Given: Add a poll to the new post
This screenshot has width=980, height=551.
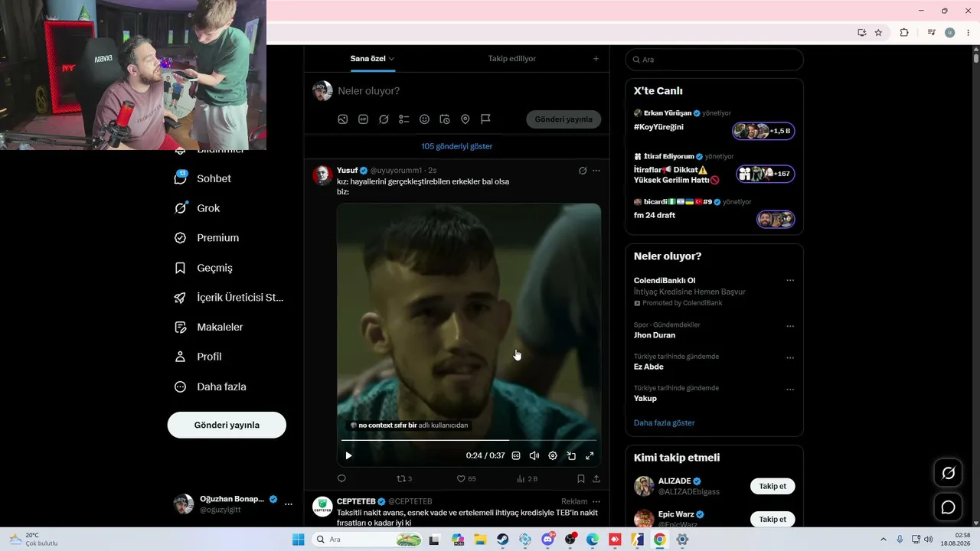Looking at the screenshot, I should click(x=404, y=119).
